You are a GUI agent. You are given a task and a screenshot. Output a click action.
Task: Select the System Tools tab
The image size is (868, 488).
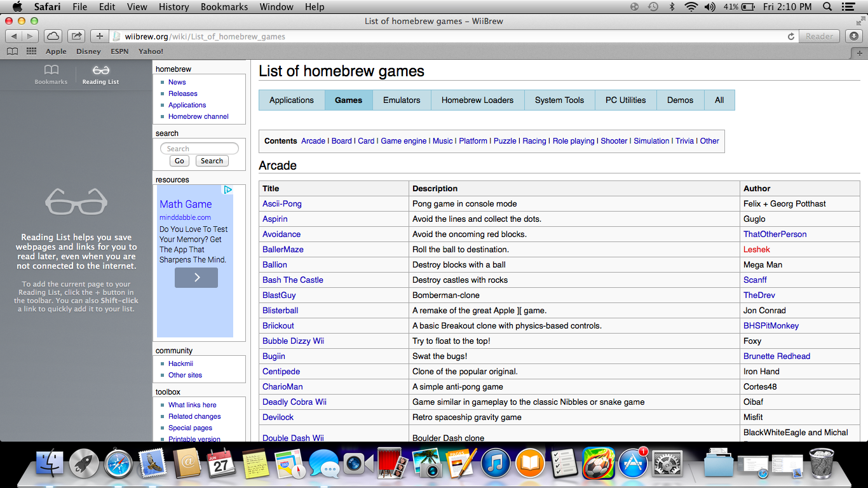559,100
